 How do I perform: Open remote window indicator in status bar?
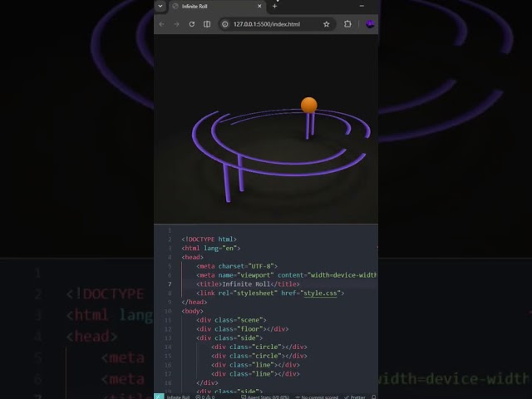[x=159, y=397]
